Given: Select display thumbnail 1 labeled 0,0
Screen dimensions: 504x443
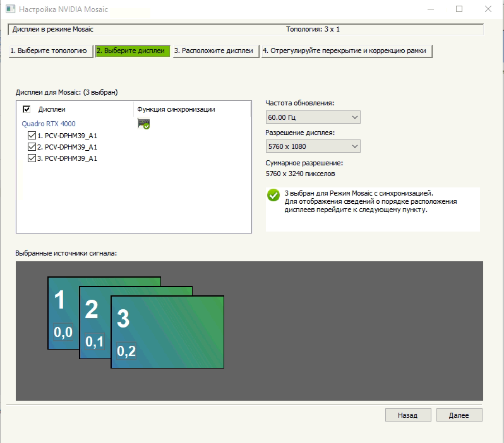Looking at the screenshot, I should (x=63, y=313).
